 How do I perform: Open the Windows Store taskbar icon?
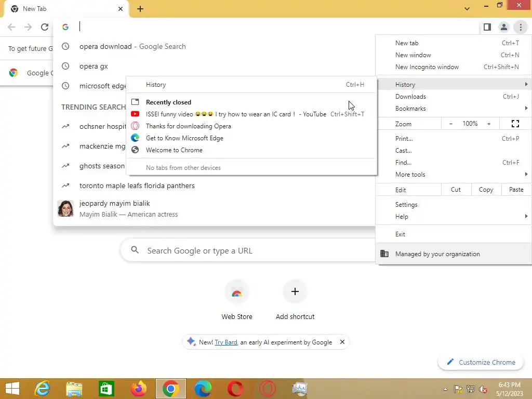point(106,389)
